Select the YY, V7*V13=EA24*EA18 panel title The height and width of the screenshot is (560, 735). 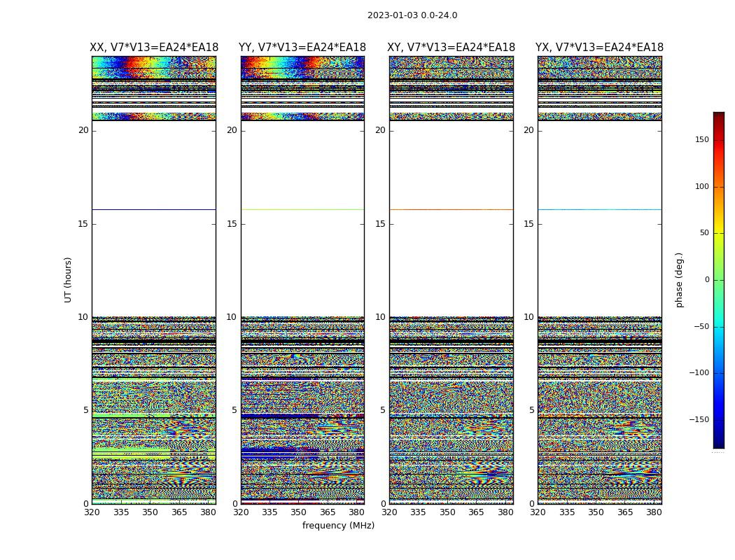tap(302, 48)
